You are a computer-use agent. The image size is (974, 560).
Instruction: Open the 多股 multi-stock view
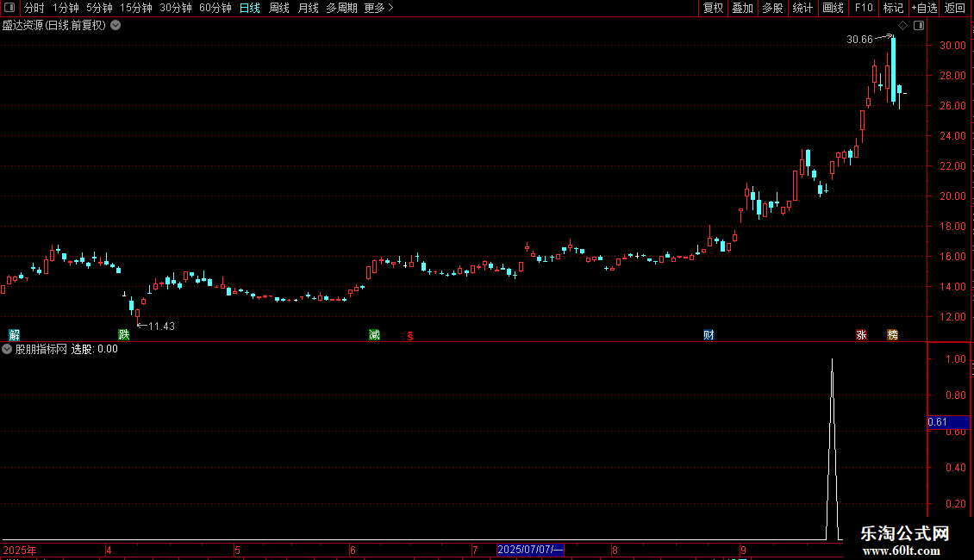[x=772, y=8]
